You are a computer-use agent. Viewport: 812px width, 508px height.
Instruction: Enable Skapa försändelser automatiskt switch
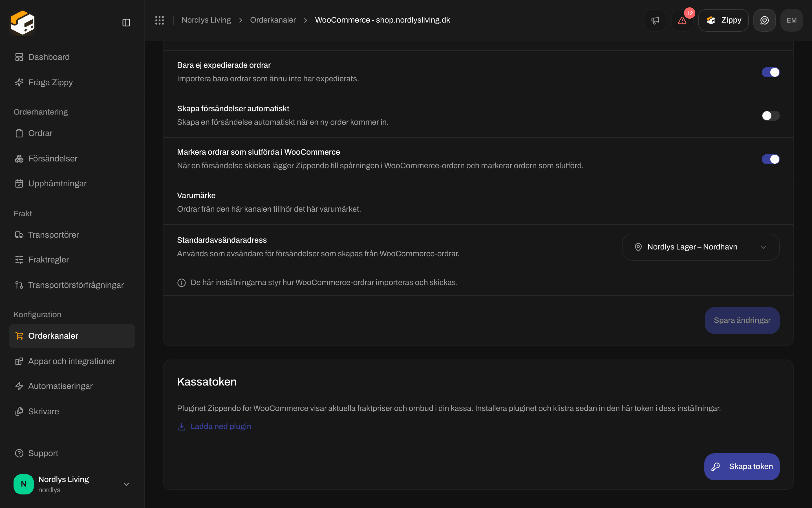click(x=770, y=116)
